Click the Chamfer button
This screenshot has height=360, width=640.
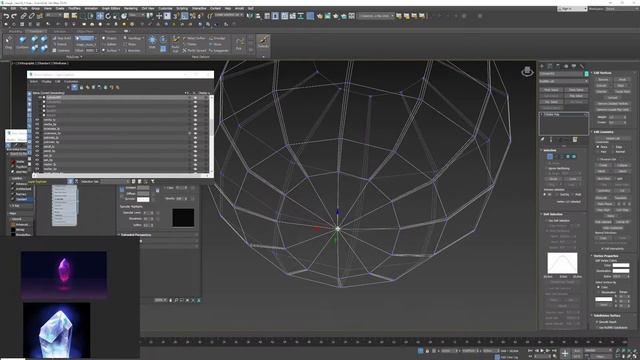tap(602, 91)
